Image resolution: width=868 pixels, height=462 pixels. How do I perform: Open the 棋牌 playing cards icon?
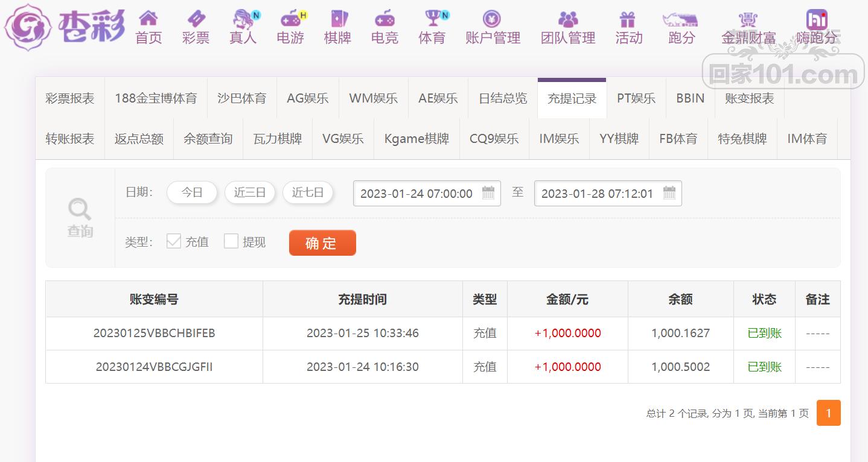tap(338, 18)
